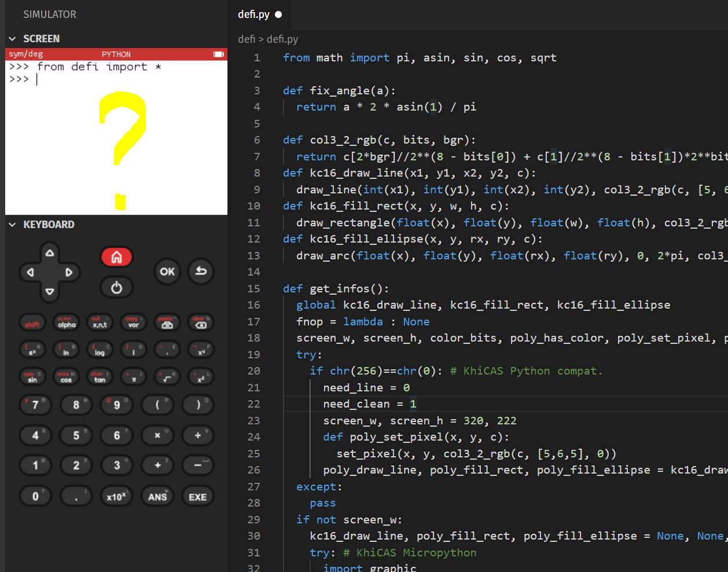This screenshot has width=728, height=572.
Task: Click the ln natural log key
Action: (66, 349)
